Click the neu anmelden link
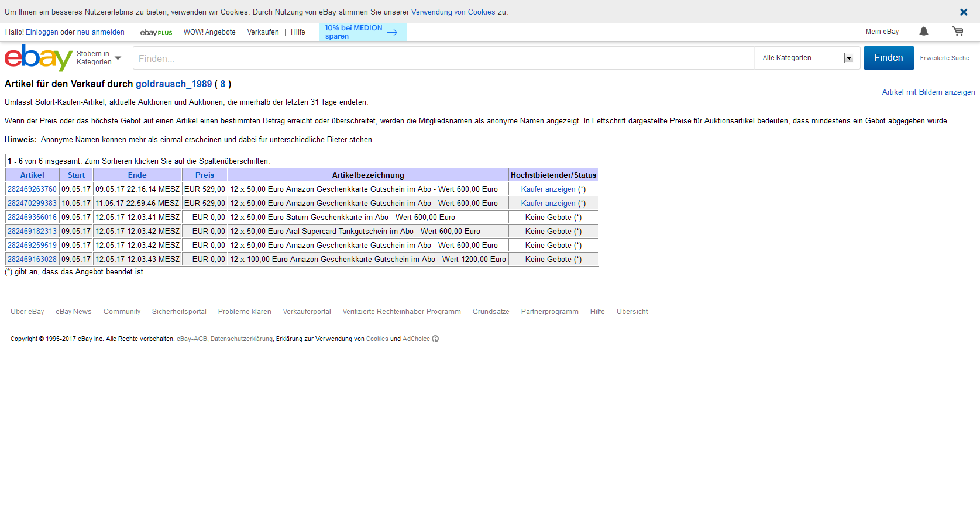 (x=101, y=32)
